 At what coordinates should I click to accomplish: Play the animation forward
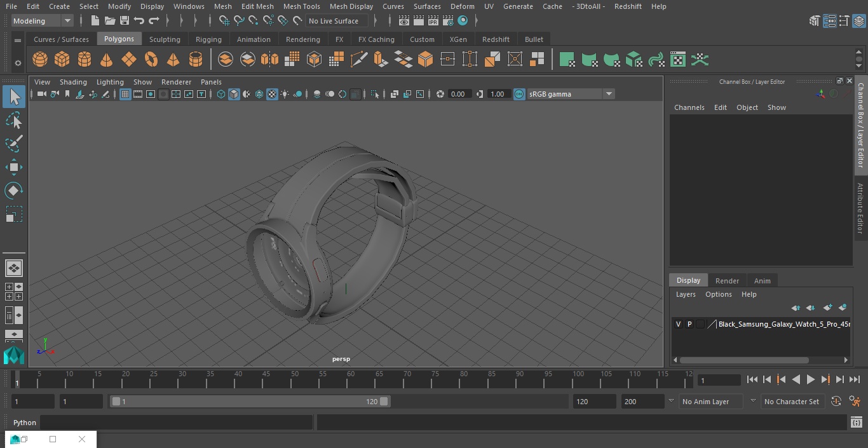tap(810, 379)
